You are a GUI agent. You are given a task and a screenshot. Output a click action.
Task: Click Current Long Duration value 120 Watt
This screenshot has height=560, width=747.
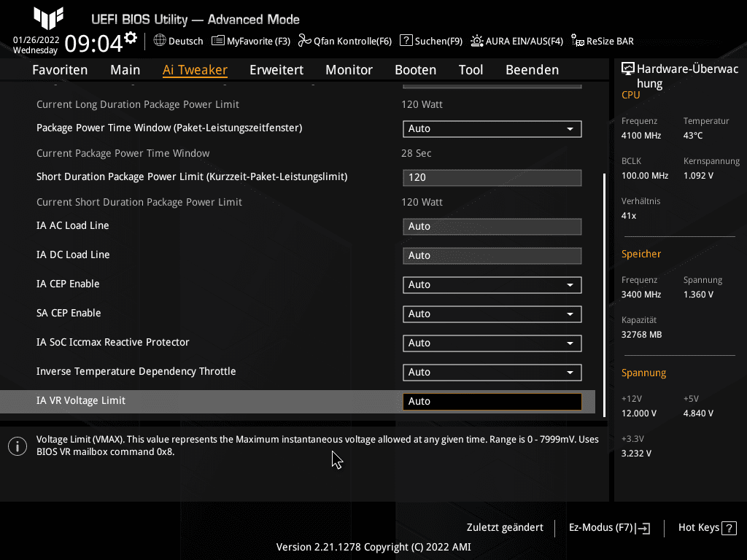[x=422, y=104]
